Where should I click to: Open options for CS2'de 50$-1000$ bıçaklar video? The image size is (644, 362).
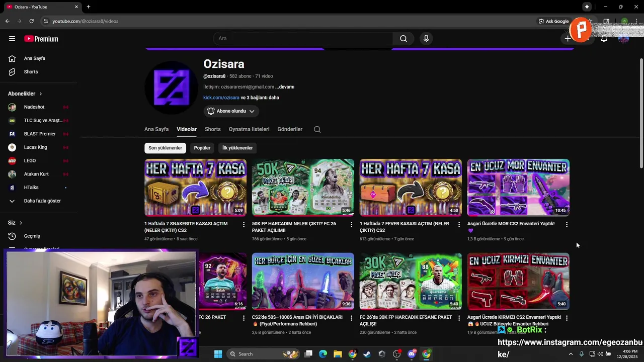pos(352,318)
